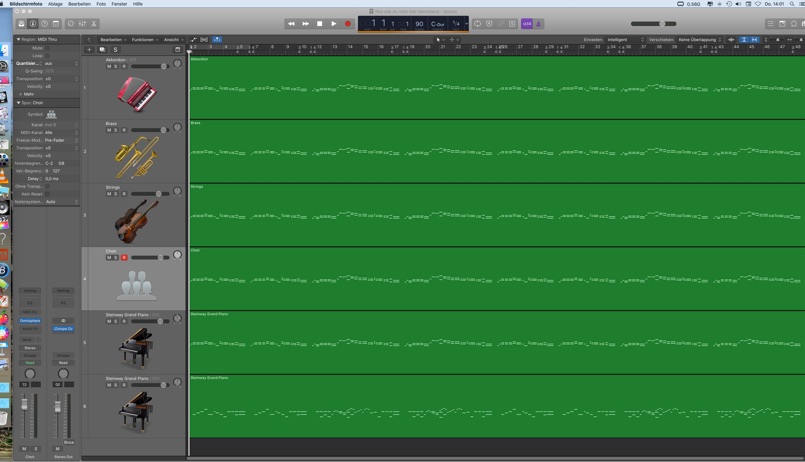The height and width of the screenshot is (462, 805).
Task: Click the duplicate track button
Action: point(102,50)
